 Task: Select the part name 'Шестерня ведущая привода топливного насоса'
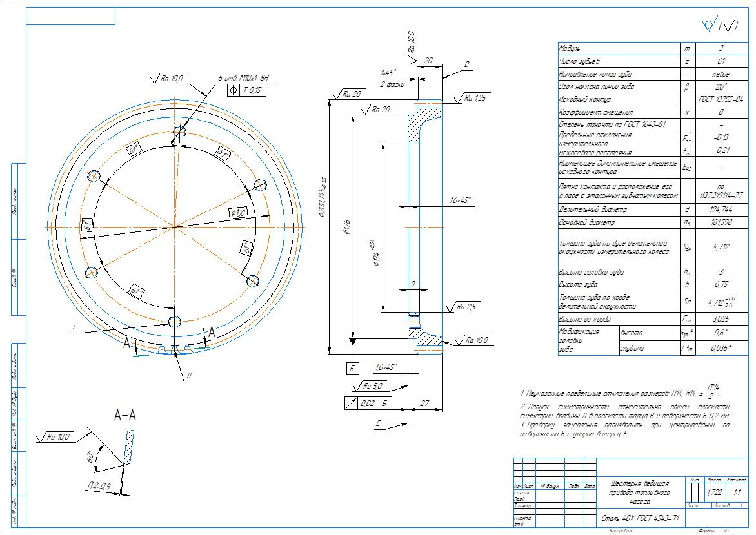640,492
